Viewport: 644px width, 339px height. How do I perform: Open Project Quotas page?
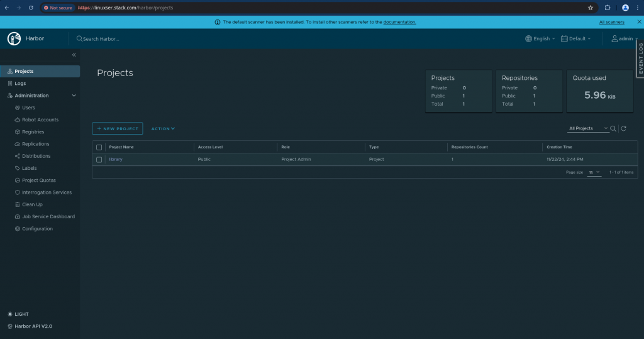click(x=38, y=181)
